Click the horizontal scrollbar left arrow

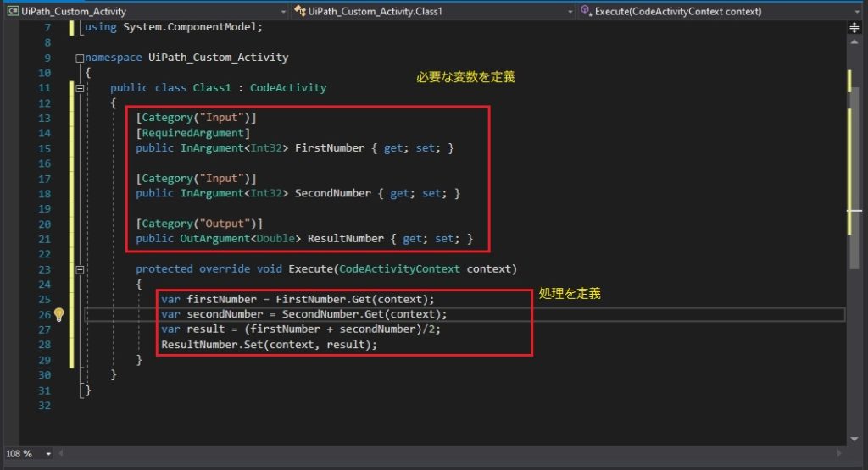pos(61,453)
